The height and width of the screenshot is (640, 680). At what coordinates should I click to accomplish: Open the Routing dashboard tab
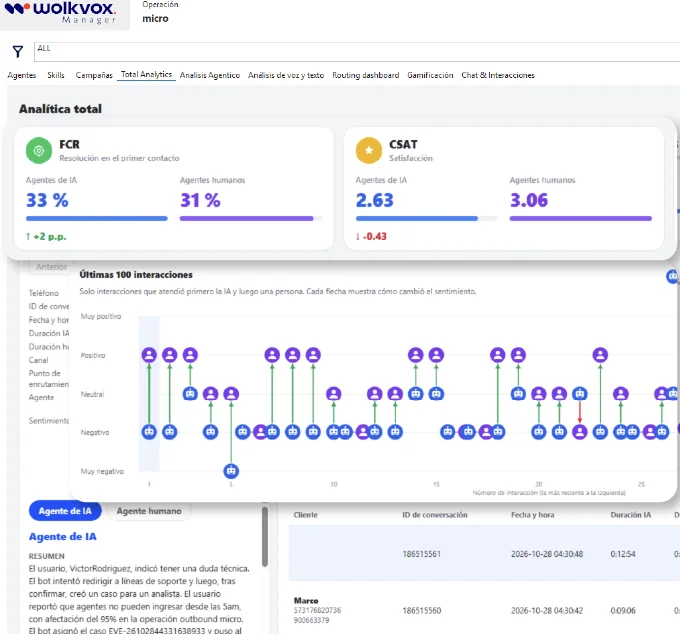[366, 75]
